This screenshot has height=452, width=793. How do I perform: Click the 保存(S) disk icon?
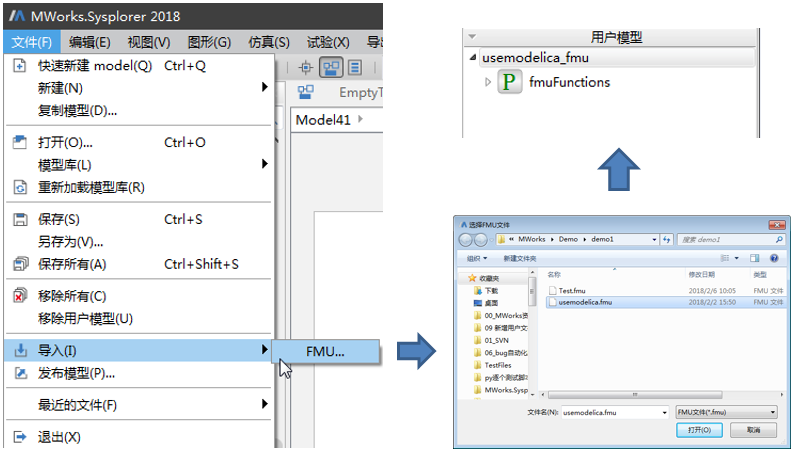tap(19, 219)
